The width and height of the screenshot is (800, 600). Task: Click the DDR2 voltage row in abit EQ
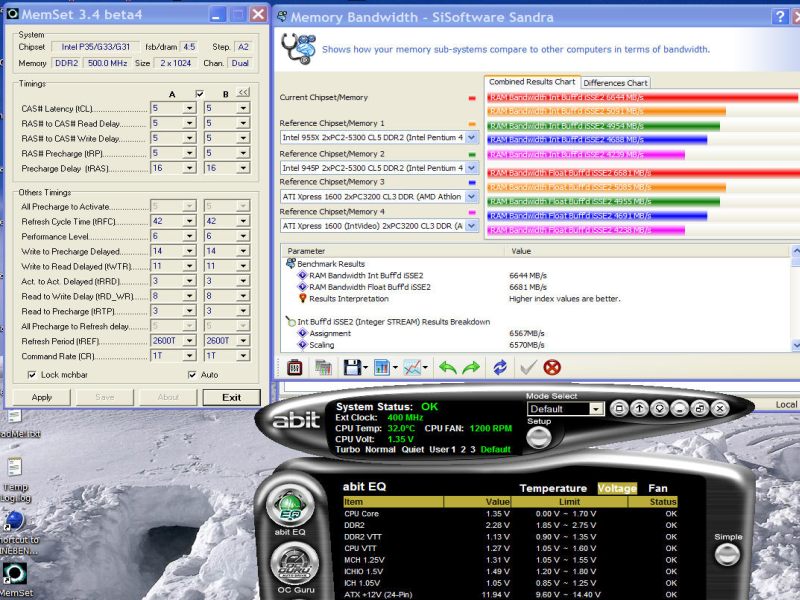coord(510,525)
